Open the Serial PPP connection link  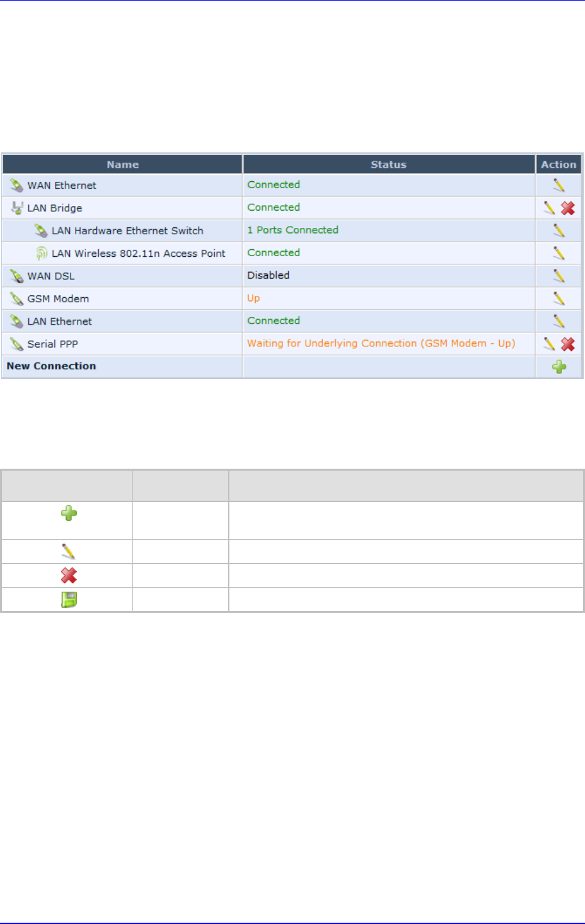tap(53, 344)
